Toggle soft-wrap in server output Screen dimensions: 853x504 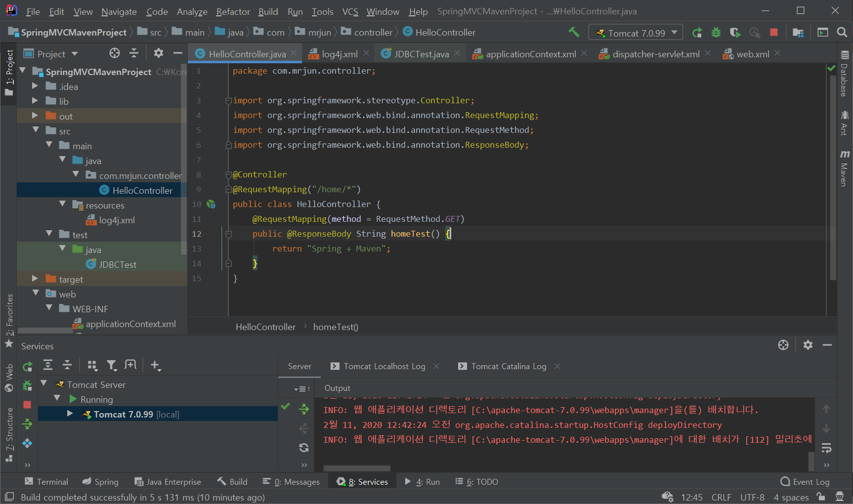click(x=826, y=448)
